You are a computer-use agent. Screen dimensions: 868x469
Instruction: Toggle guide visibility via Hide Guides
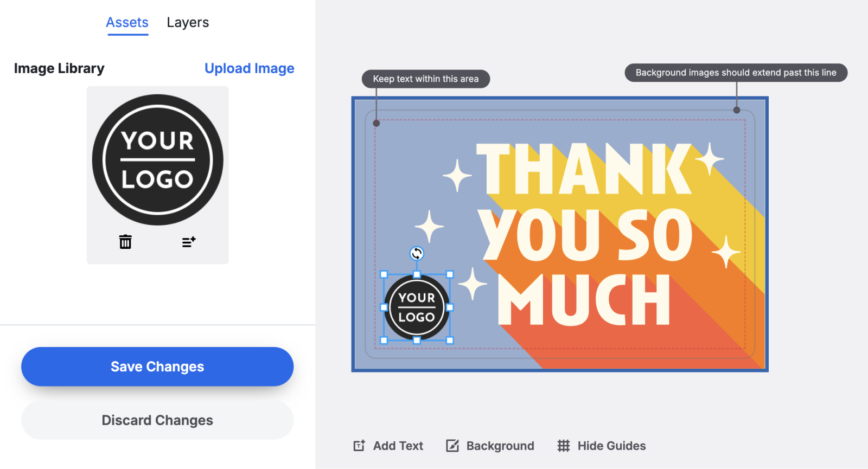pos(601,445)
